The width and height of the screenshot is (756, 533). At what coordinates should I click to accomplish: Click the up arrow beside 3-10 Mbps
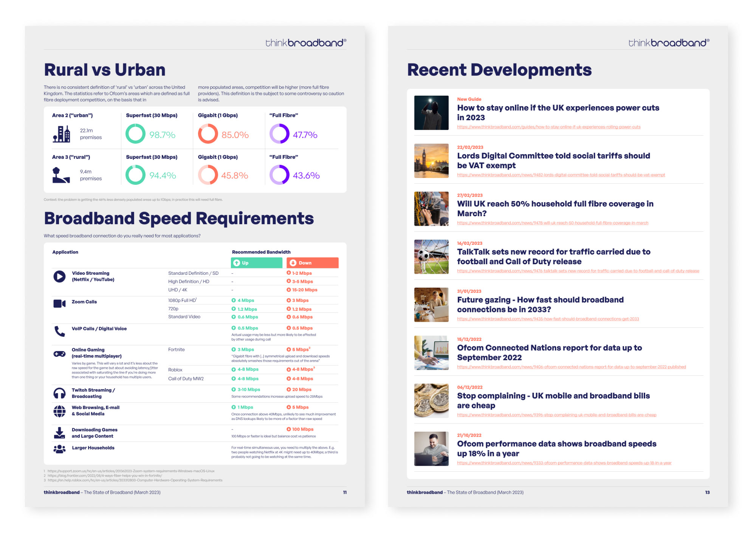pyautogui.click(x=234, y=389)
